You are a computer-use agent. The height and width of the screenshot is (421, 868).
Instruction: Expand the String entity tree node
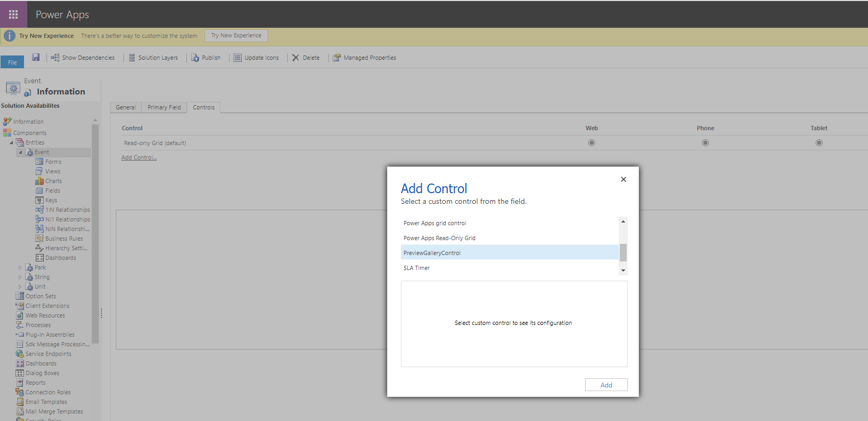[x=20, y=277]
